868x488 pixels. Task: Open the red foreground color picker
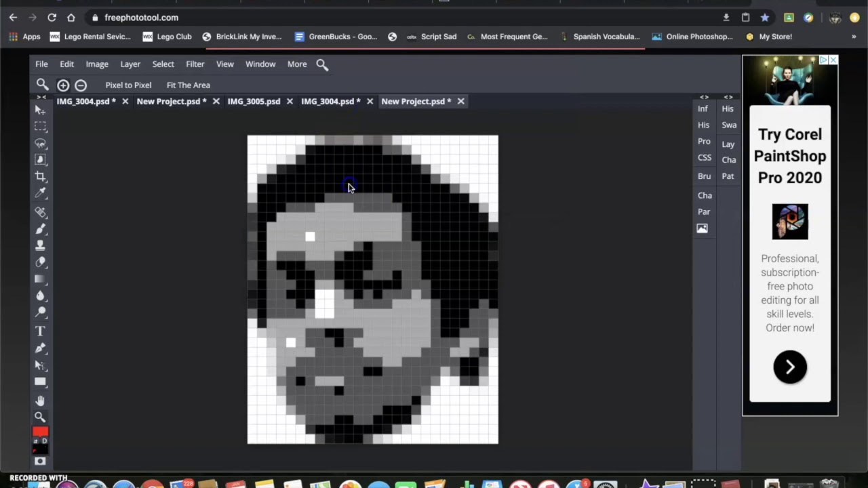point(40,431)
